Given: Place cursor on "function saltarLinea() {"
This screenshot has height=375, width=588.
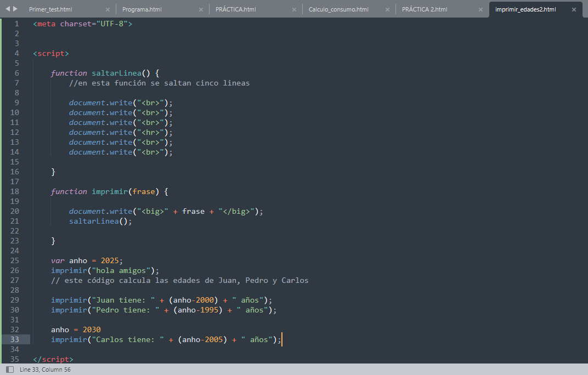Looking at the screenshot, I should tap(105, 73).
